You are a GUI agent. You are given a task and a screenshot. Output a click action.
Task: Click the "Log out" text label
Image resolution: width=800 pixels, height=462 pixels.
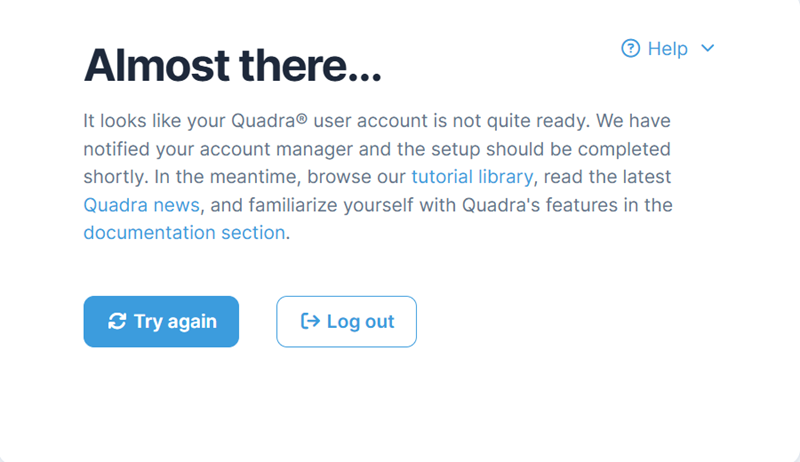tap(360, 321)
